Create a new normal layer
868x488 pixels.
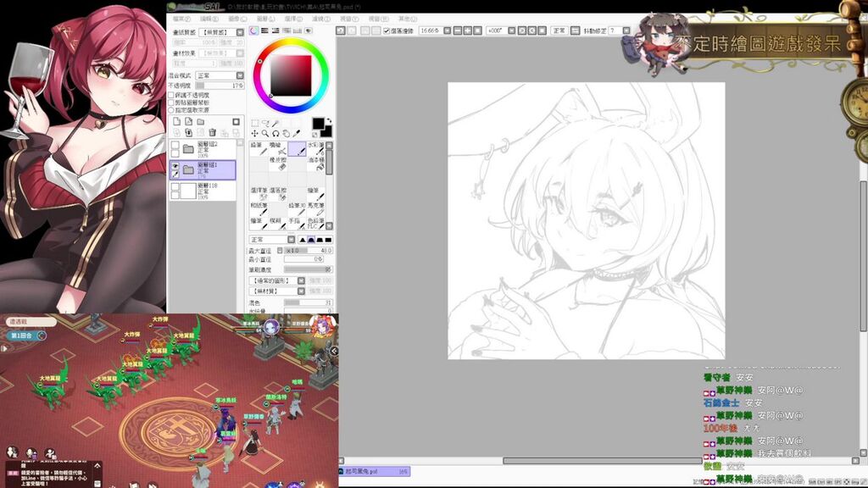tap(176, 122)
